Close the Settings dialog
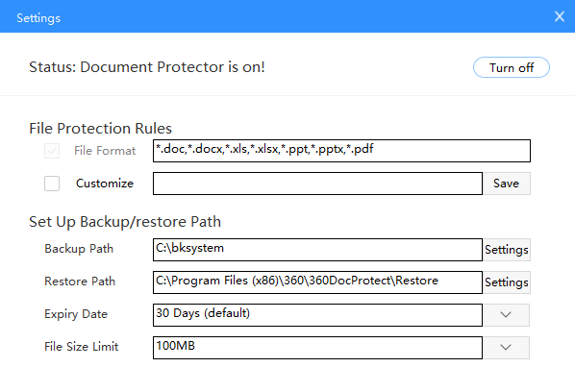Viewport: 575px width, 392px height. coord(560,16)
